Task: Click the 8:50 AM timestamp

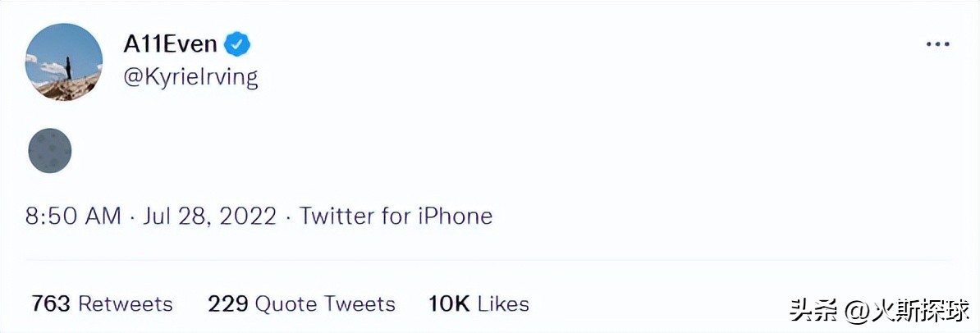Action: [74, 217]
